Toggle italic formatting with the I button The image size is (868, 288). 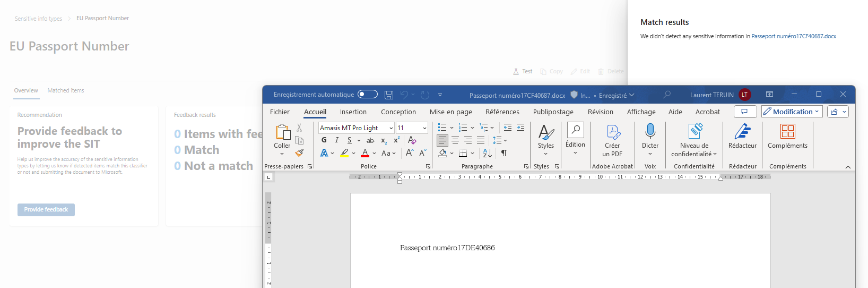(336, 140)
